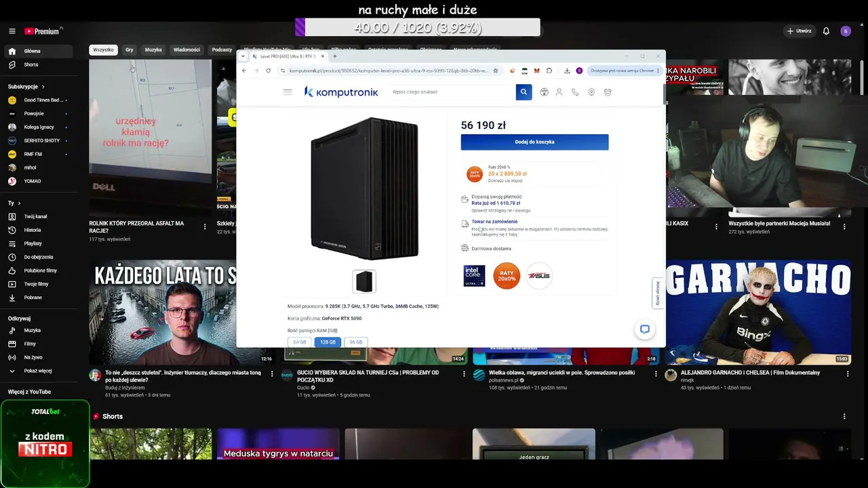
Task: Click the Komputronik logo
Action: 341,92
